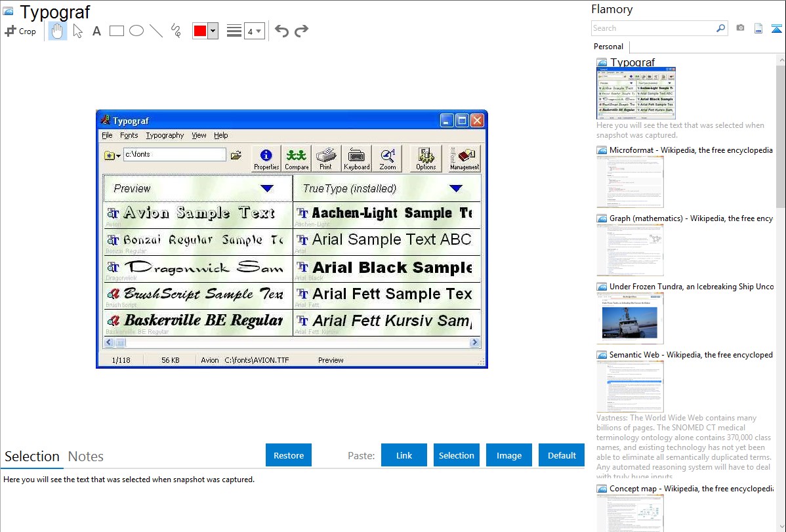Open the File menu in Typograf
The height and width of the screenshot is (532, 786).
coord(107,135)
